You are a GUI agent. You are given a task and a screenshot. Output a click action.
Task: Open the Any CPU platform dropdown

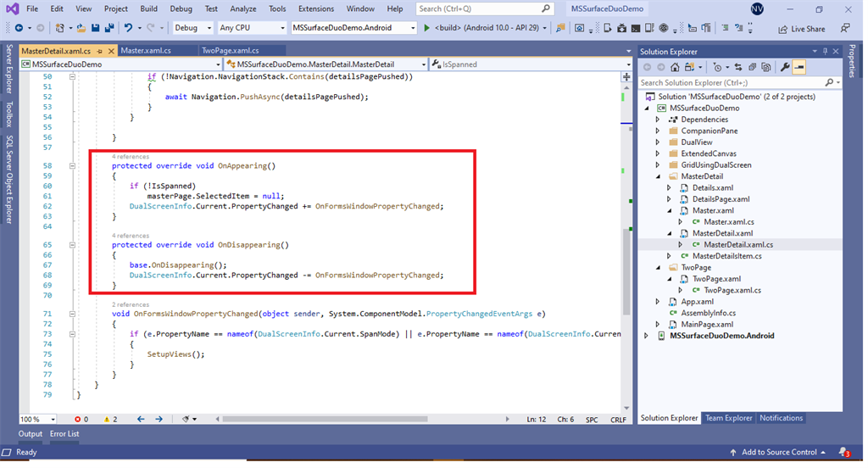(x=251, y=28)
